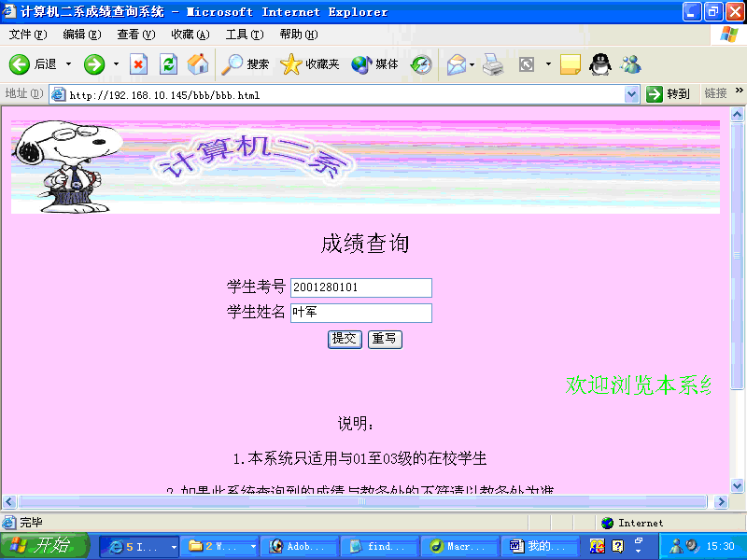Click inside the 学生姓名 input field
This screenshot has height=560, width=747.
pos(360,313)
